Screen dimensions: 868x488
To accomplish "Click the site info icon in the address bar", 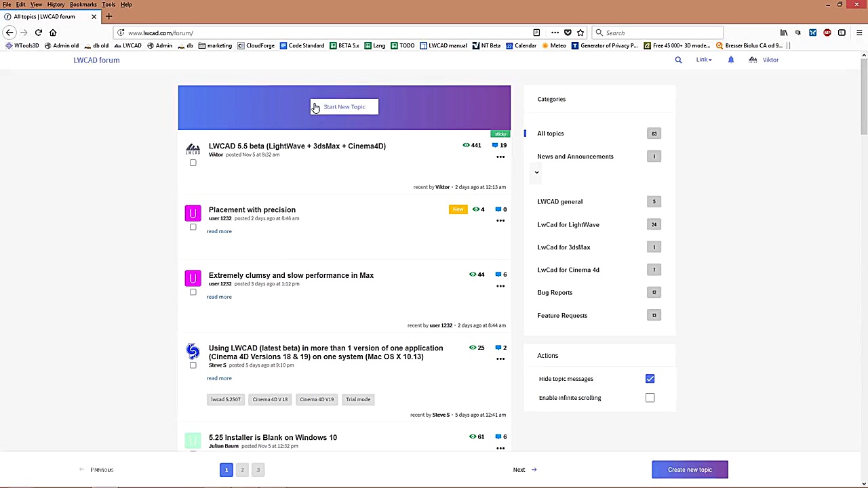I will [x=121, y=33].
